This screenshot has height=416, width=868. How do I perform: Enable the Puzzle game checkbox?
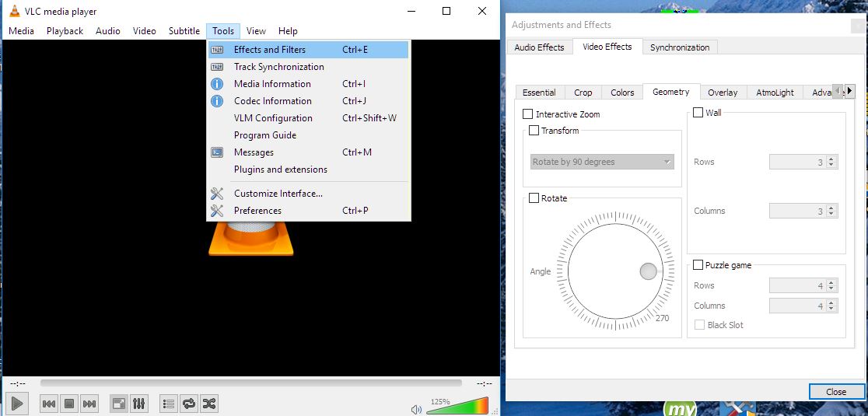[698, 265]
